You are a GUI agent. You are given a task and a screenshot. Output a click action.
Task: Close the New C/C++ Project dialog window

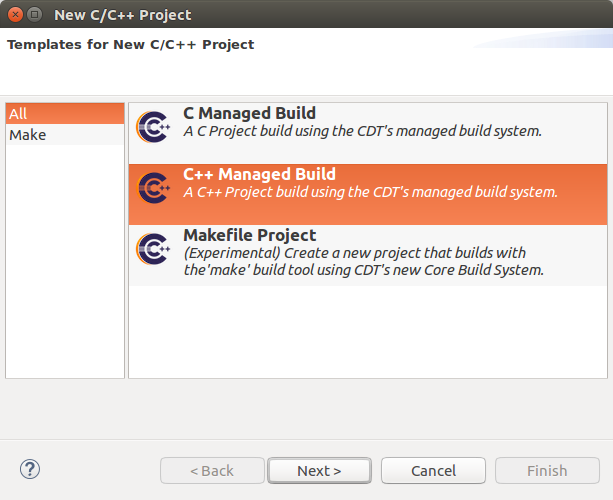click(x=14, y=14)
